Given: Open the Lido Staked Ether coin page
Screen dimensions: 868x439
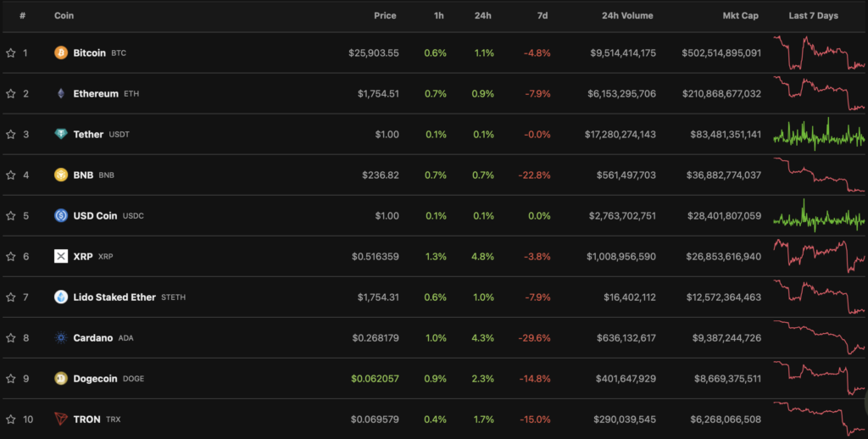Looking at the screenshot, I should [x=114, y=297].
